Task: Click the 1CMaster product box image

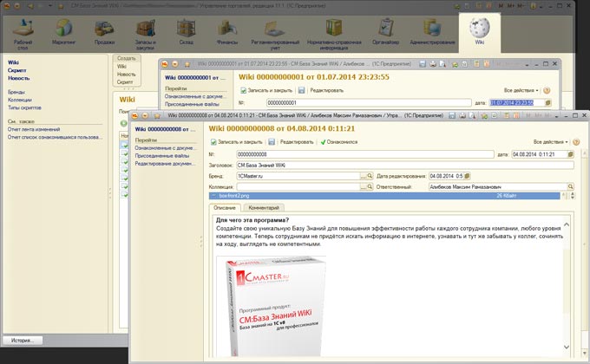Action: 272,306
